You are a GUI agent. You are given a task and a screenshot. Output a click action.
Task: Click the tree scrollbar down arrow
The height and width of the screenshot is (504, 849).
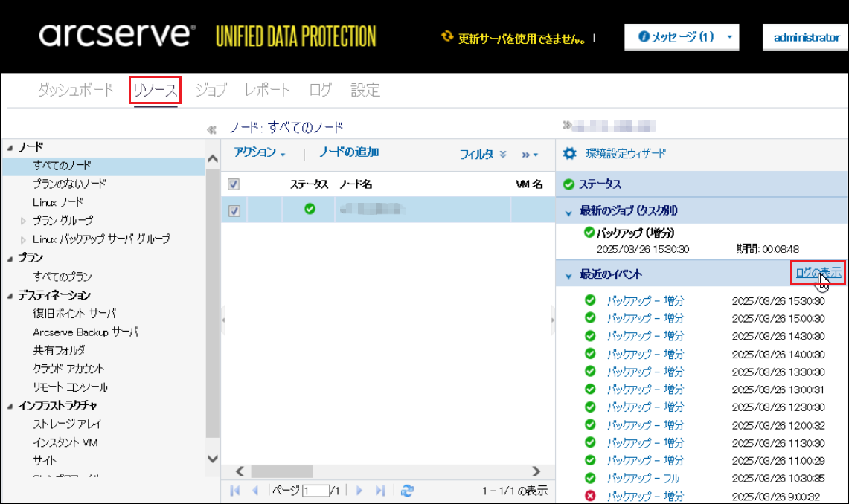click(213, 459)
